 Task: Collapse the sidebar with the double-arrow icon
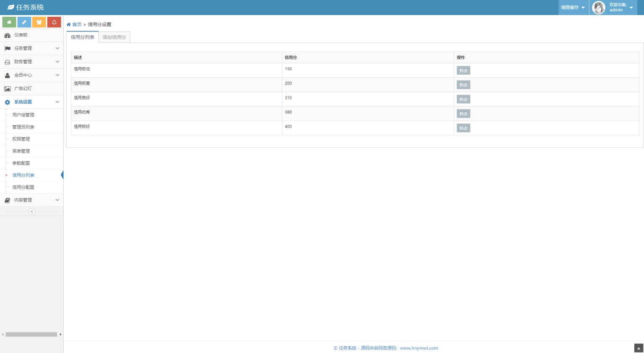pyautogui.click(x=32, y=211)
